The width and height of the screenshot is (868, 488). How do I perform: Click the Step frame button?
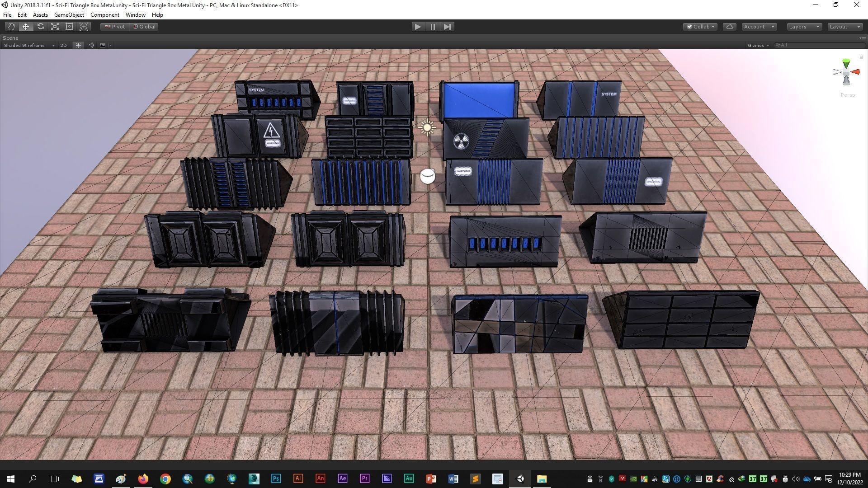click(x=447, y=27)
